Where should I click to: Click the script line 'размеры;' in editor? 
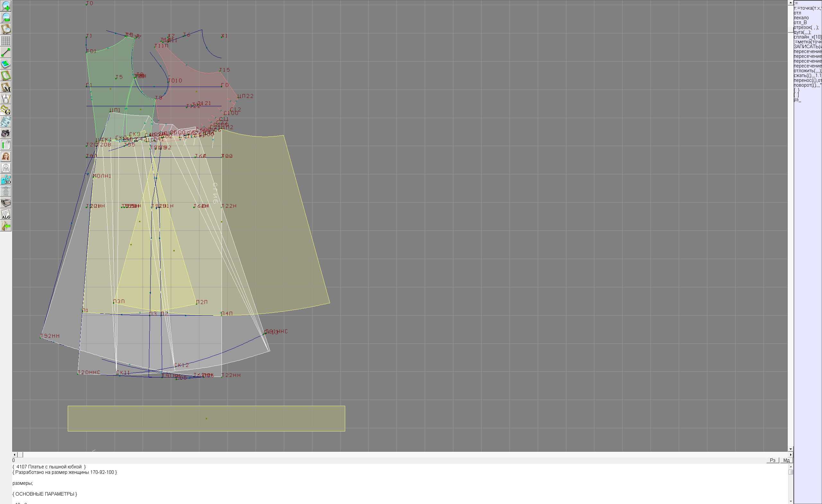pos(23,483)
